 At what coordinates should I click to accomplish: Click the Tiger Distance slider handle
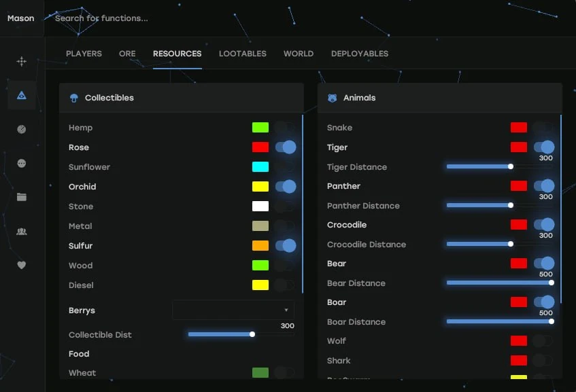point(511,166)
